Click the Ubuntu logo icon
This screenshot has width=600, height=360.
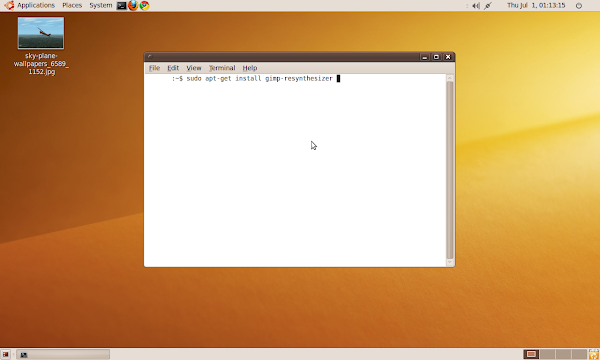(x=9, y=5)
